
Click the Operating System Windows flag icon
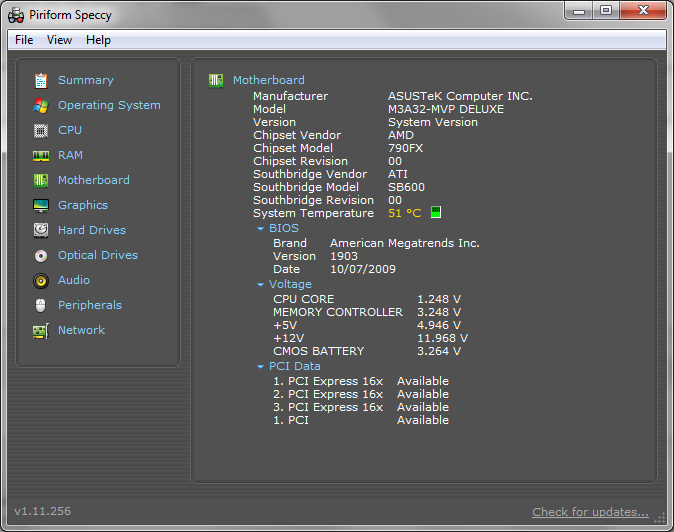click(41, 106)
